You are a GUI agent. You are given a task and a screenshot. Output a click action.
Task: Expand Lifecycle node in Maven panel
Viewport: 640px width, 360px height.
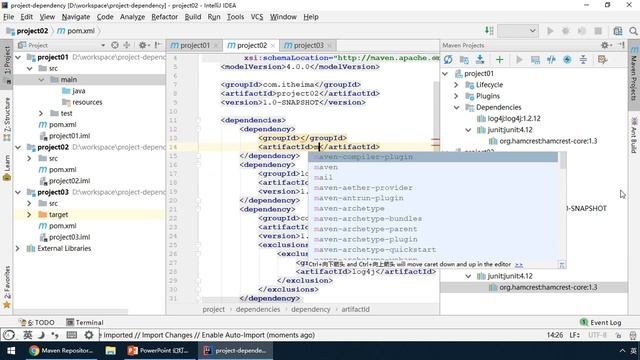(456, 85)
